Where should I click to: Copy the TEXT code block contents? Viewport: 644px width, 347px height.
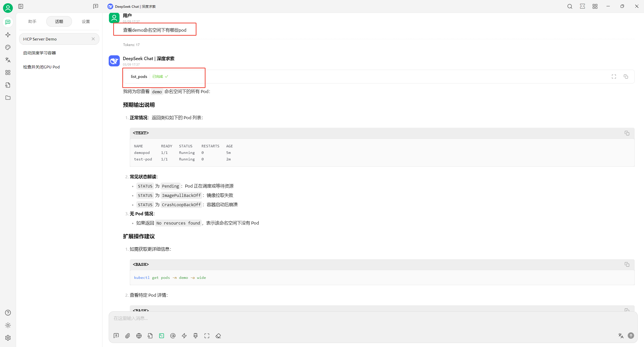[x=627, y=133]
